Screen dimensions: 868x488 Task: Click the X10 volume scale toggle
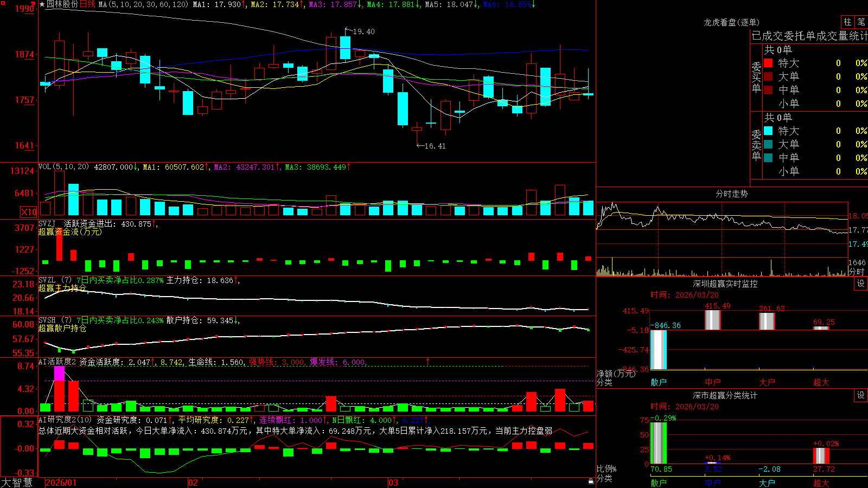click(29, 212)
